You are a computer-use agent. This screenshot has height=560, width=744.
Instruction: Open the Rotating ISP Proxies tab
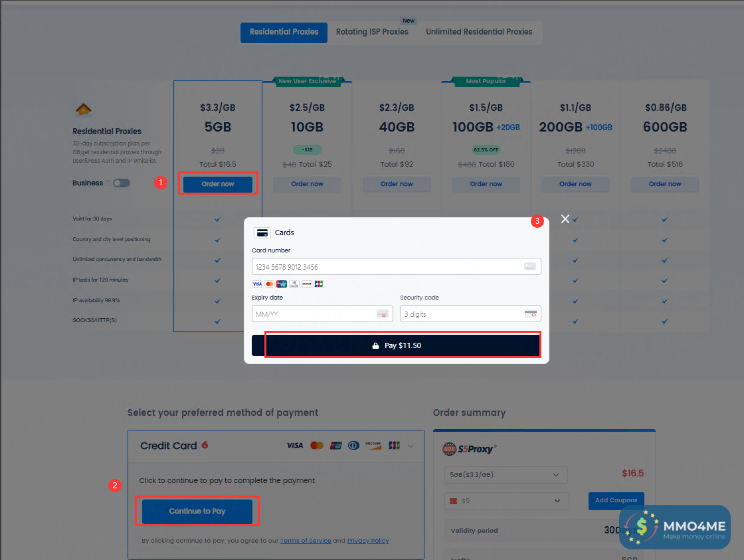(372, 33)
